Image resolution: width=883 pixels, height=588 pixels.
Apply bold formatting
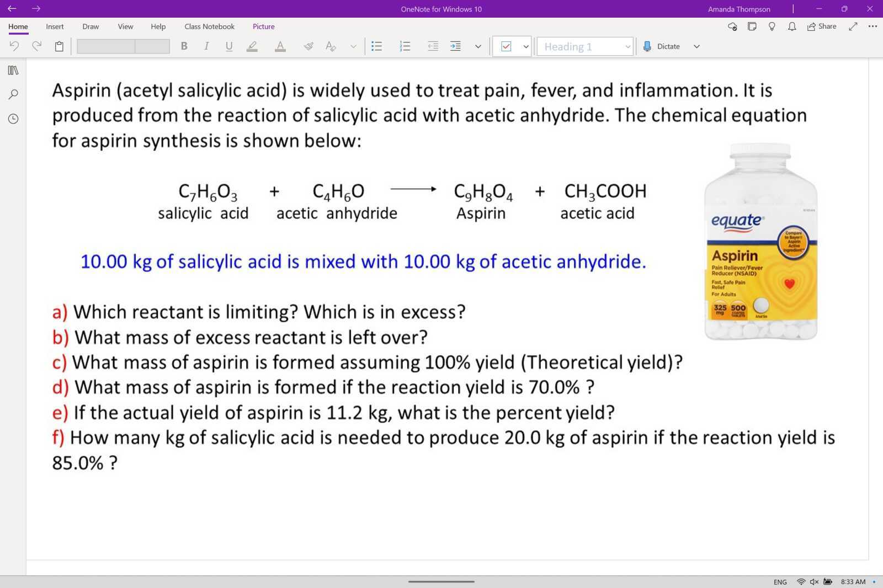point(184,46)
